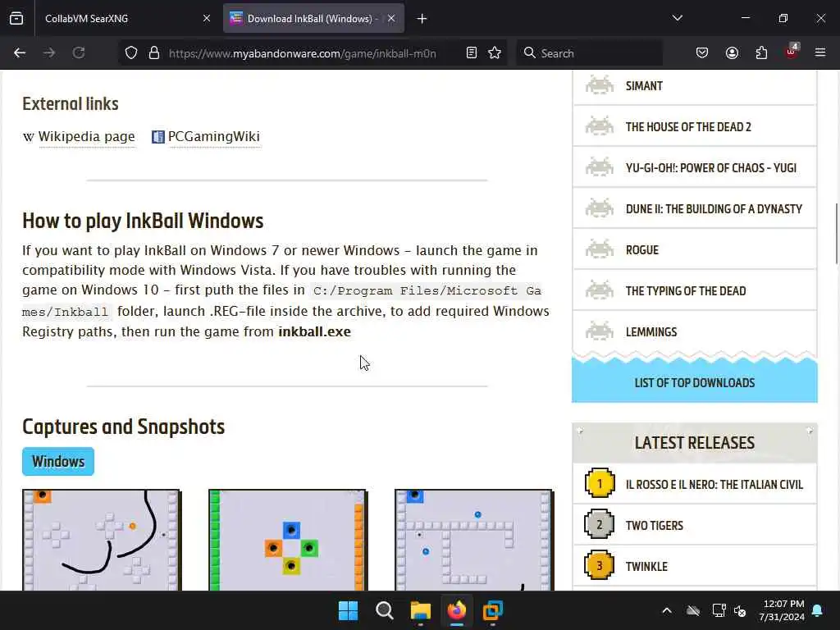Toggle reader view icon

pyautogui.click(x=472, y=52)
